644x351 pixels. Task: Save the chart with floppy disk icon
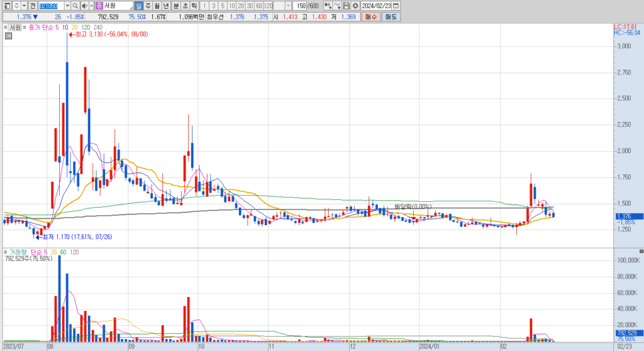point(347,6)
